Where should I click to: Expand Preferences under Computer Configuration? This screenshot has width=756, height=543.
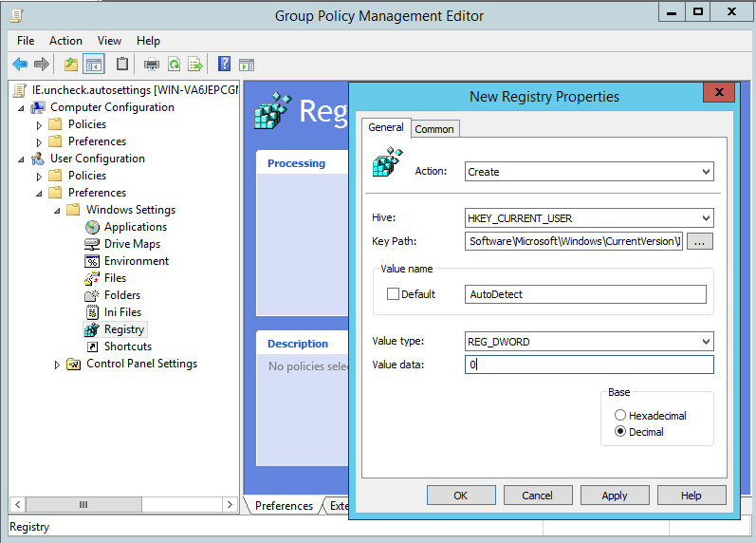(39, 141)
